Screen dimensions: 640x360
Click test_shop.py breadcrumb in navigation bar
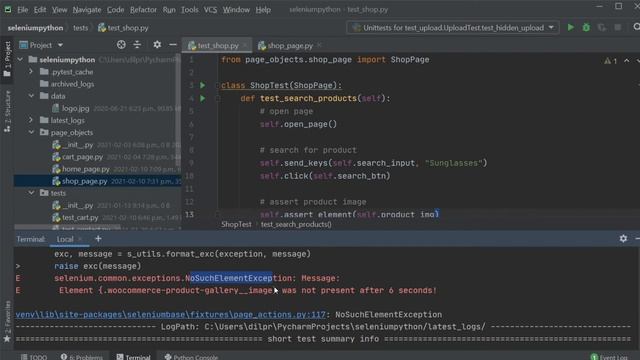123,28
